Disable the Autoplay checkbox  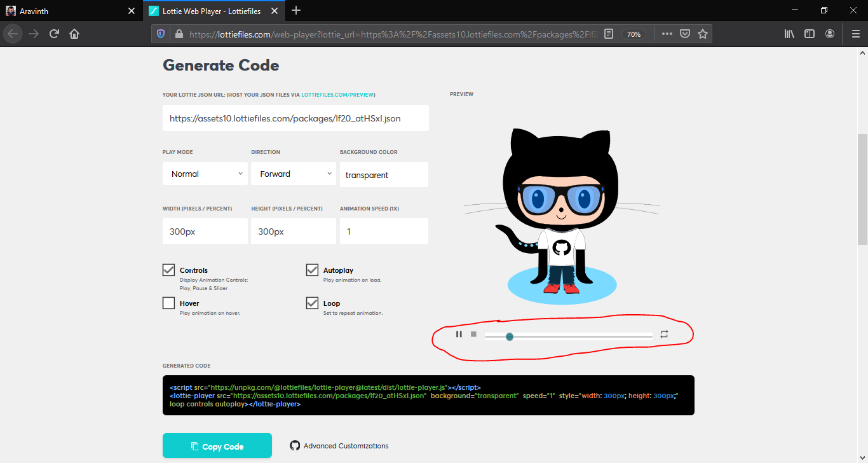(312, 270)
